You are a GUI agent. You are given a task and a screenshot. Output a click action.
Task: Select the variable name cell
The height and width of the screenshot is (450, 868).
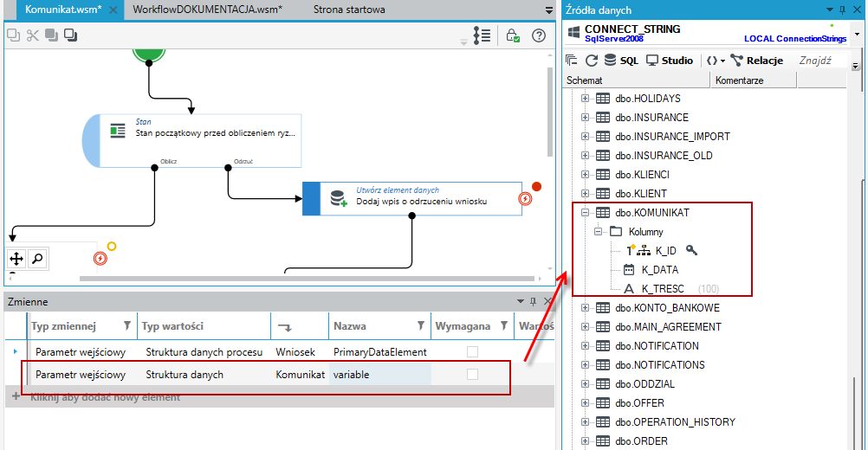tap(380, 375)
